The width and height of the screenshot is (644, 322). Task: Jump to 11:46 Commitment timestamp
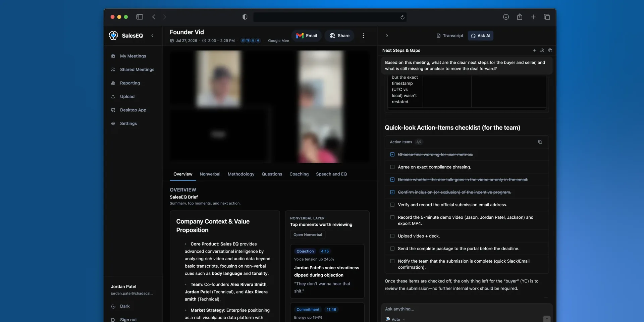(331, 310)
